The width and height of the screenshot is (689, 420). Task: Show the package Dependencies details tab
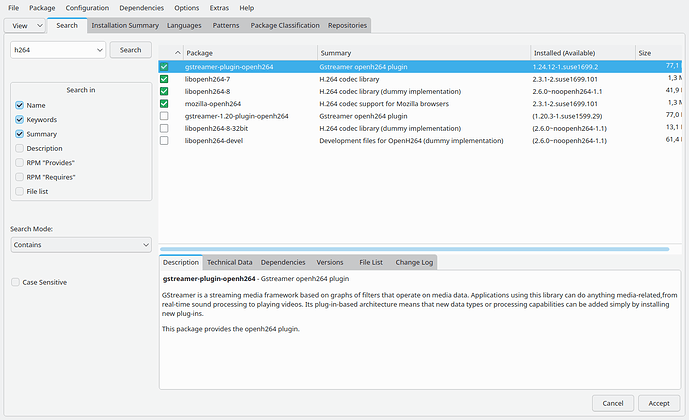[283, 262]
